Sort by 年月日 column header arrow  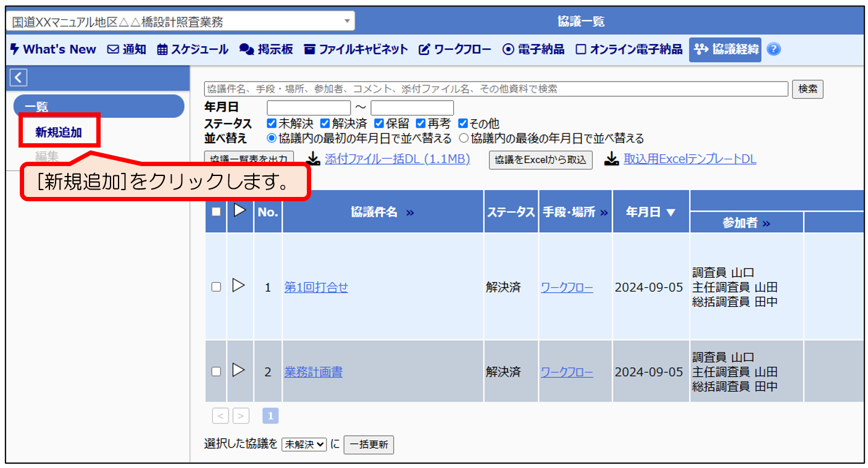(x=670, y=212)
